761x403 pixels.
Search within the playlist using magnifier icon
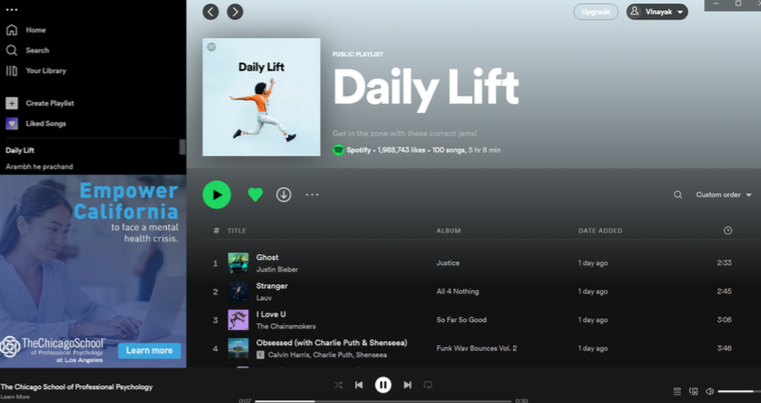(677, 195)
